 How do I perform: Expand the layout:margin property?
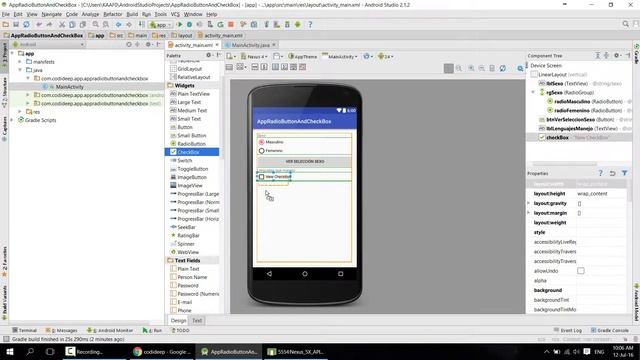[x=529, y=213]
